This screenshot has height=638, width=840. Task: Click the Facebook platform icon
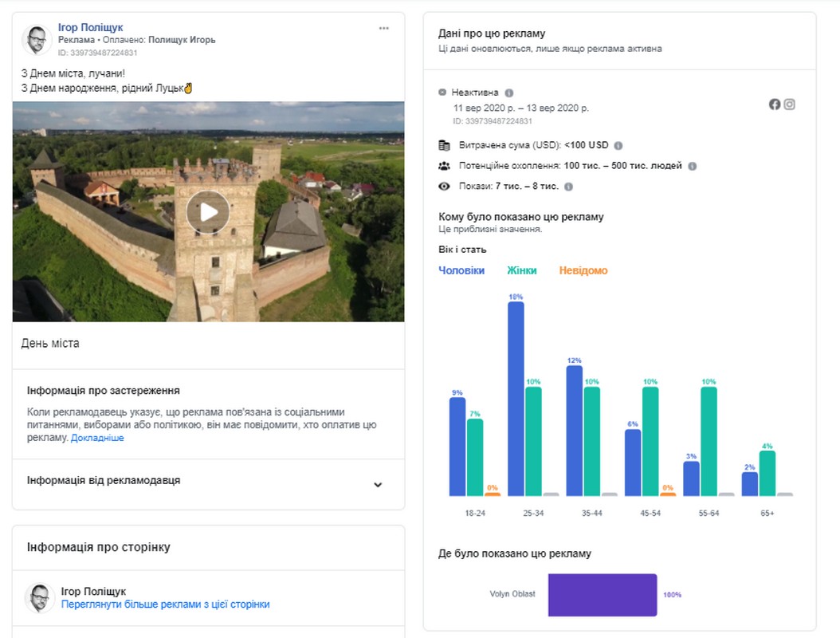coord(775,104)
